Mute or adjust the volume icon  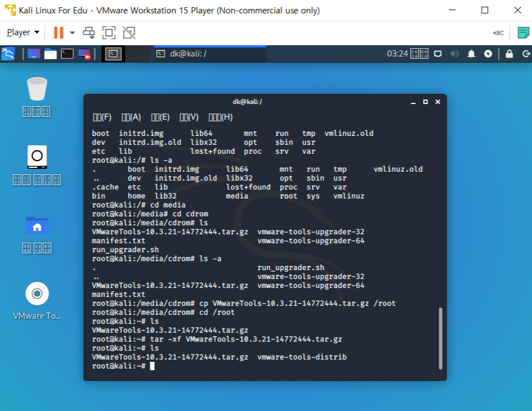(x=455, y=54)
